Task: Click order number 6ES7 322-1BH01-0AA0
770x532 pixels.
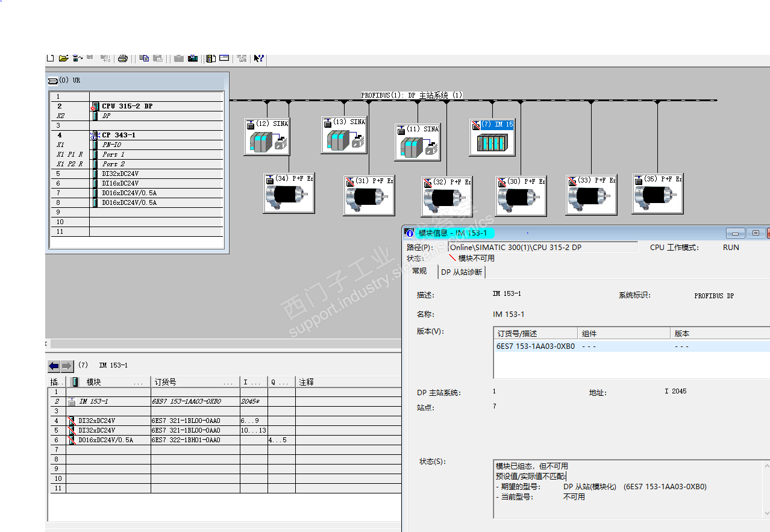Action: click(x=186, y=440)
